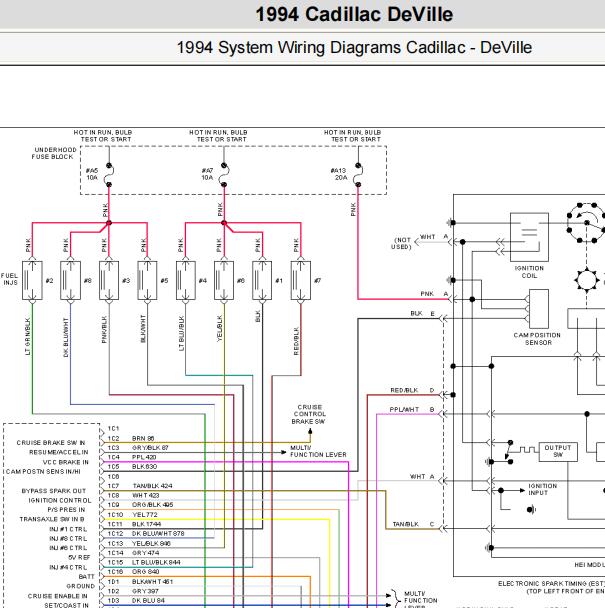
Task: Click the vertical 'DK BLU/WHT' injector wire label
Action: 66,337
